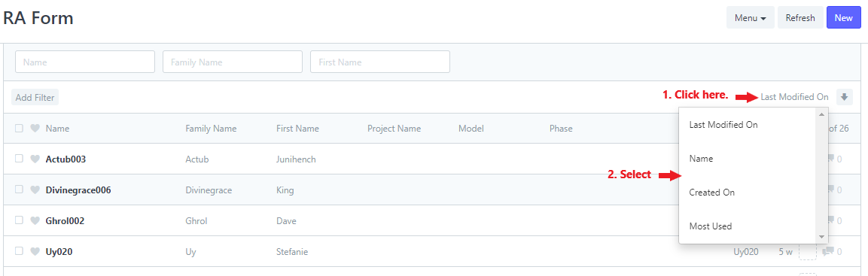Click header heart icon next to Name

[x=35, y=129]
